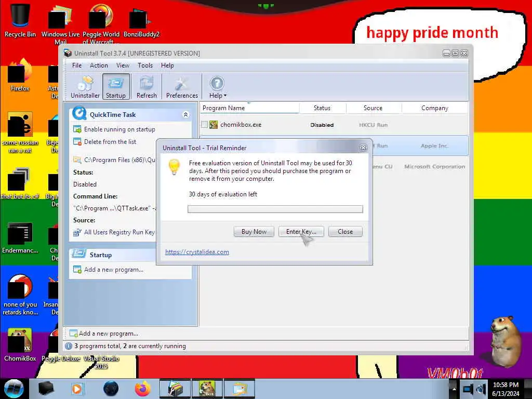
Task: Open Preferences from the toolbar
Action: point(182,87)
